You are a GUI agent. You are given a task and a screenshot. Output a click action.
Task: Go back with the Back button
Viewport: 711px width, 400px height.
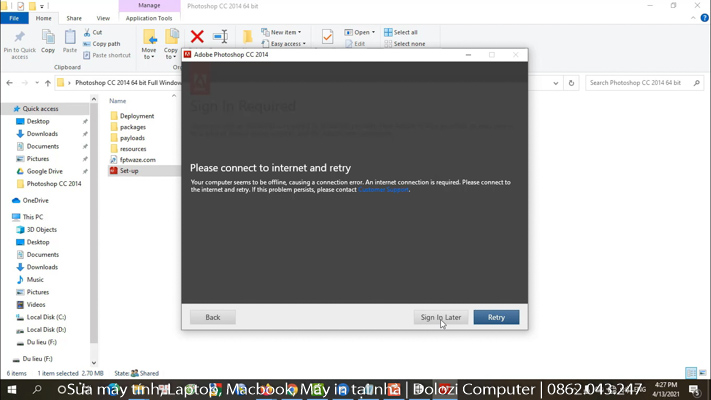[x=212, y=317]
